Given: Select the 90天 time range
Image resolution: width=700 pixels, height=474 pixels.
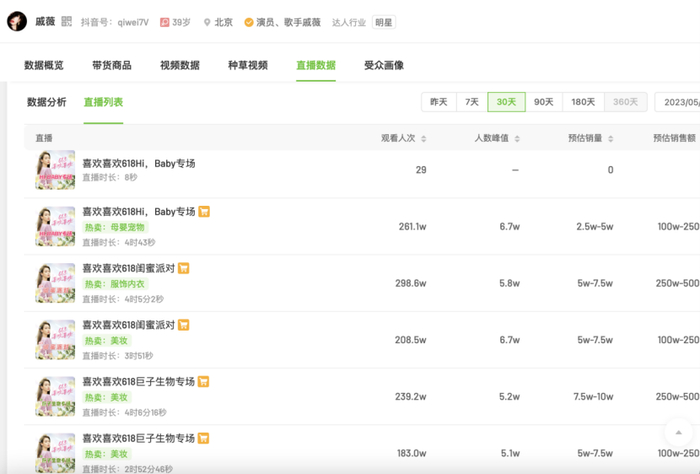Looking at the screenshot, I should pyautogui.click(x=543, y=102).
